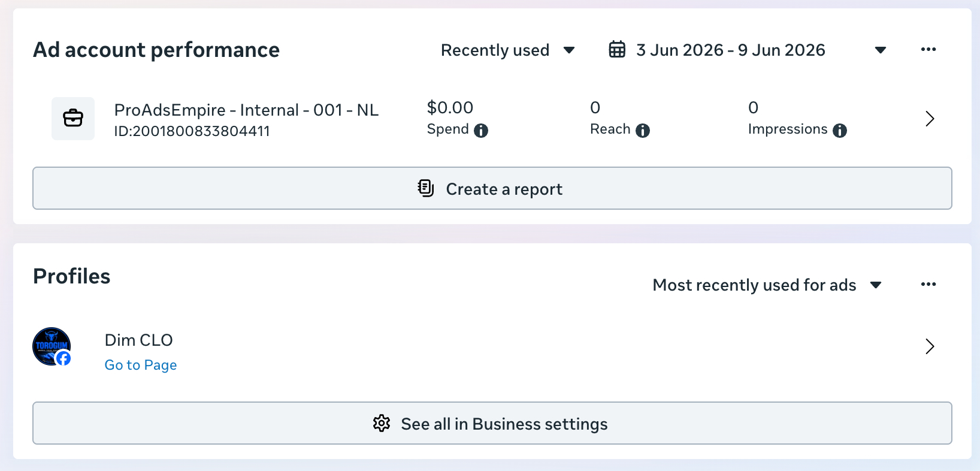Viewport: 980px width, 471px height.
Task: Open the Most recently used for ads dropdown
Action: (767, 285)
